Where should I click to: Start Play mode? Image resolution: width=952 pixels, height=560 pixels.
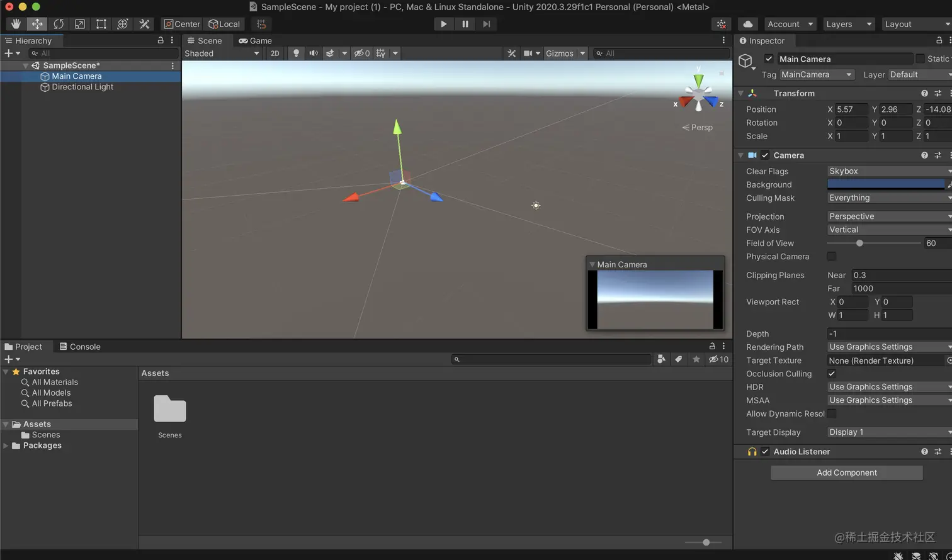click(444, 24)
